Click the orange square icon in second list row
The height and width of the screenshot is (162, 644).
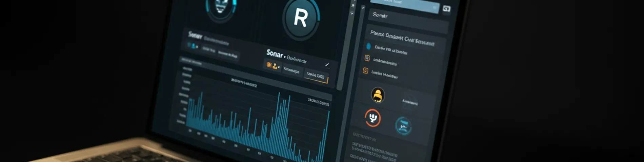pyautogui.click(x=367, y=58)
